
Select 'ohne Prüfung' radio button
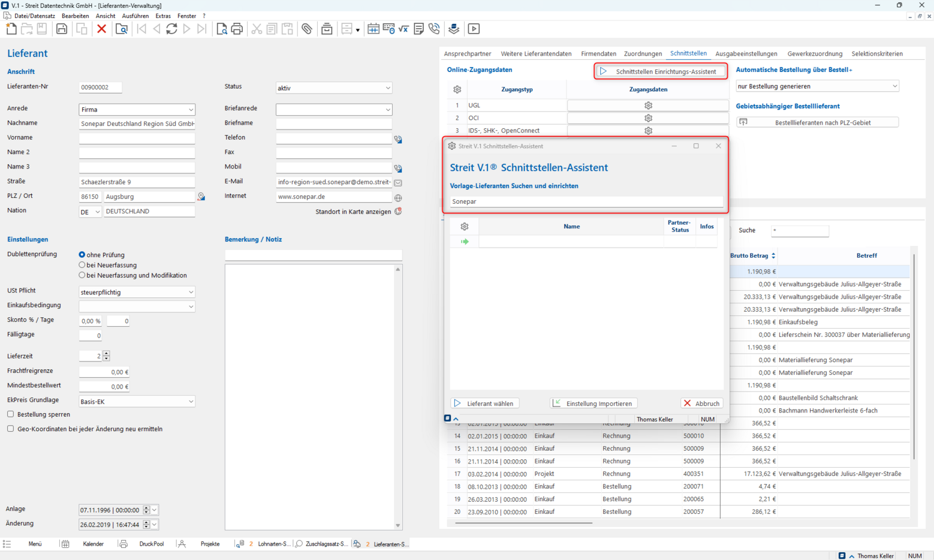(82, 255)
